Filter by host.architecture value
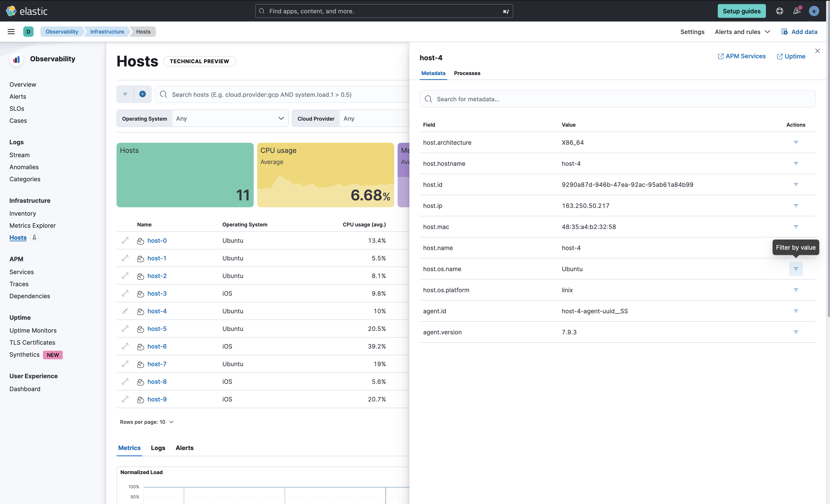 tap(796, 143)
